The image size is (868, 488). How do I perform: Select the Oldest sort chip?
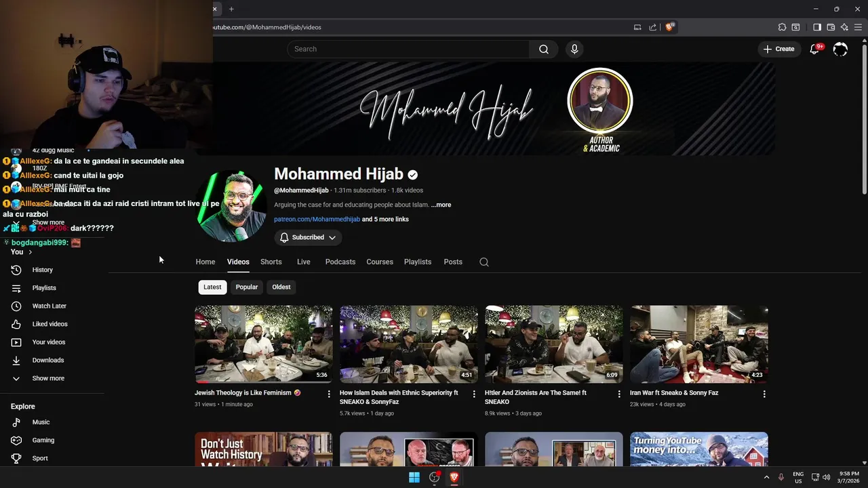281,287
